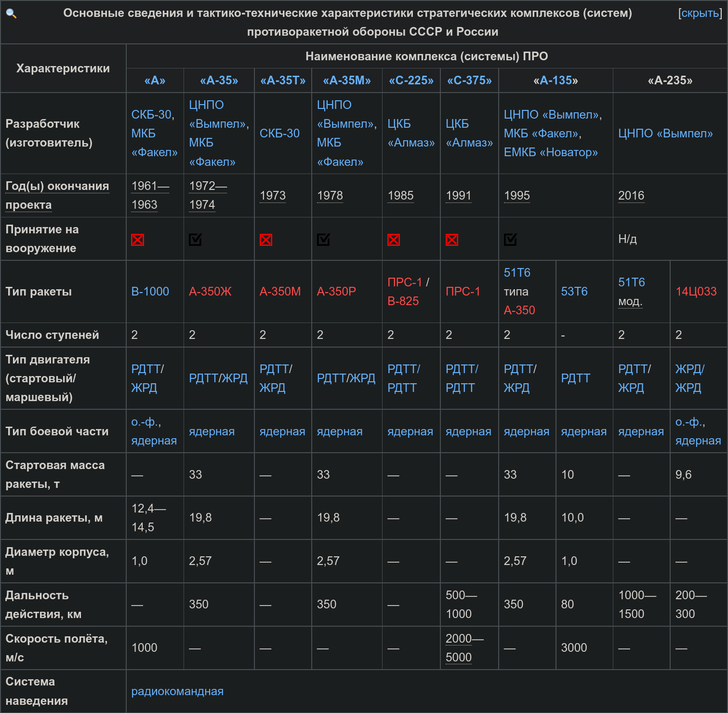Click the red cross icon under «С-375» column
The width and height of the screenshot is (728, 713).
[x=452, y=240]
